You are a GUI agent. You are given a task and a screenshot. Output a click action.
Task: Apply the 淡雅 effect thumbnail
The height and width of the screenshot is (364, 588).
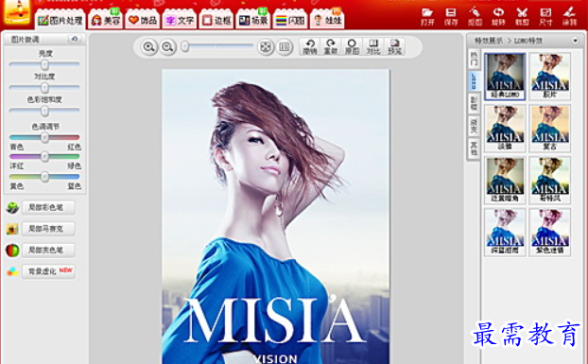point(505,129)
